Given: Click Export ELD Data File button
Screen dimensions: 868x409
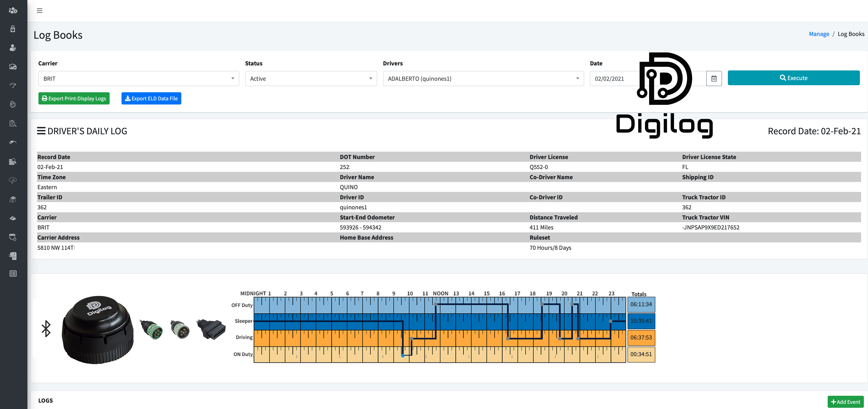Looking at the screenshot, I should 151,98.
